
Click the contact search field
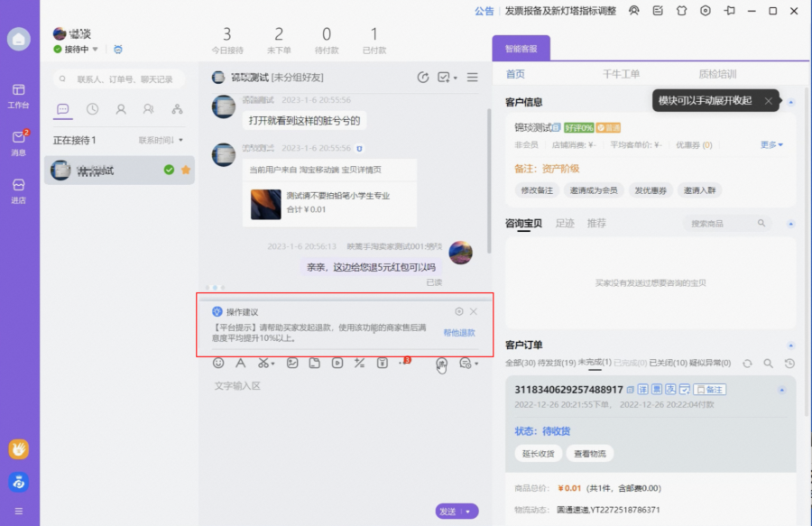[x=119, y=79]
